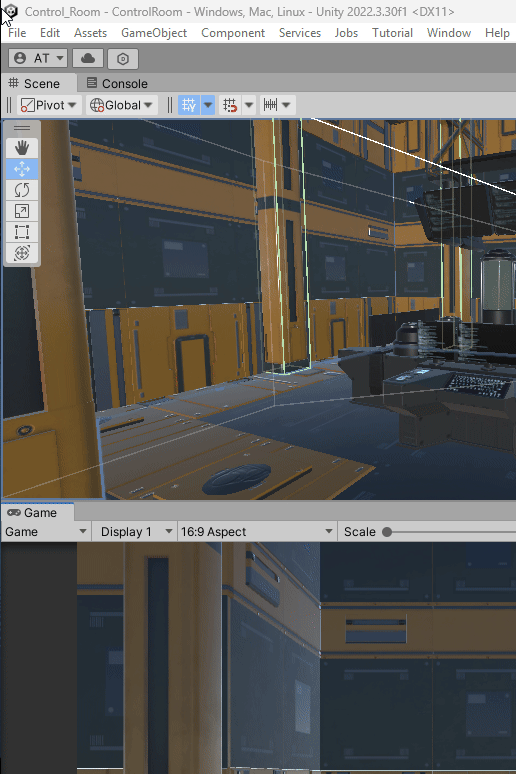Screen dimensions: 516x774
Task: Click the snap increment ruler icon
Action: pos(271,105)
